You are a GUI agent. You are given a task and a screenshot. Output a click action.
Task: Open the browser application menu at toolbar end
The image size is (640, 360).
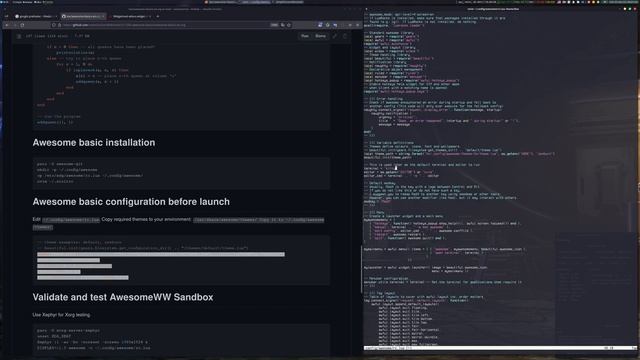358,25
